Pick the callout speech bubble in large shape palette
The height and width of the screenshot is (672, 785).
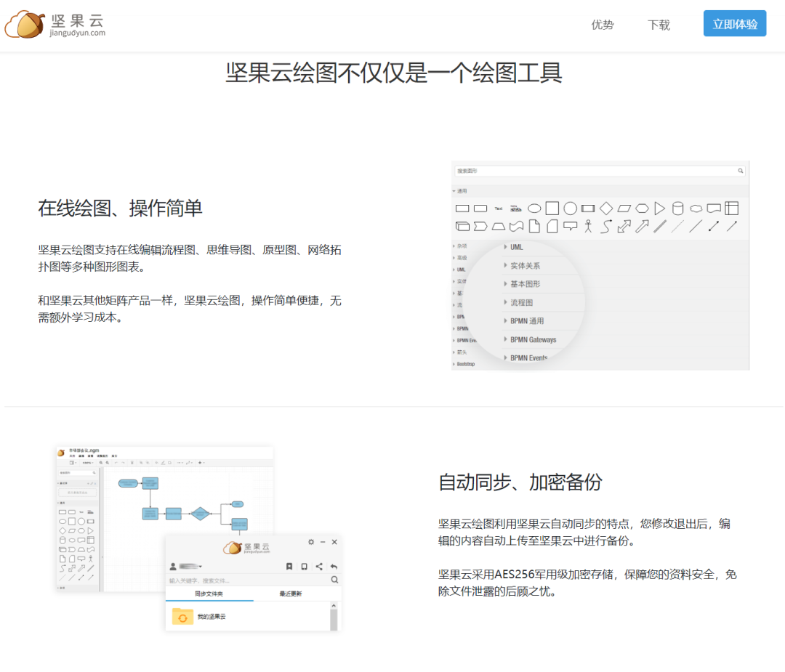click(571, 226)
